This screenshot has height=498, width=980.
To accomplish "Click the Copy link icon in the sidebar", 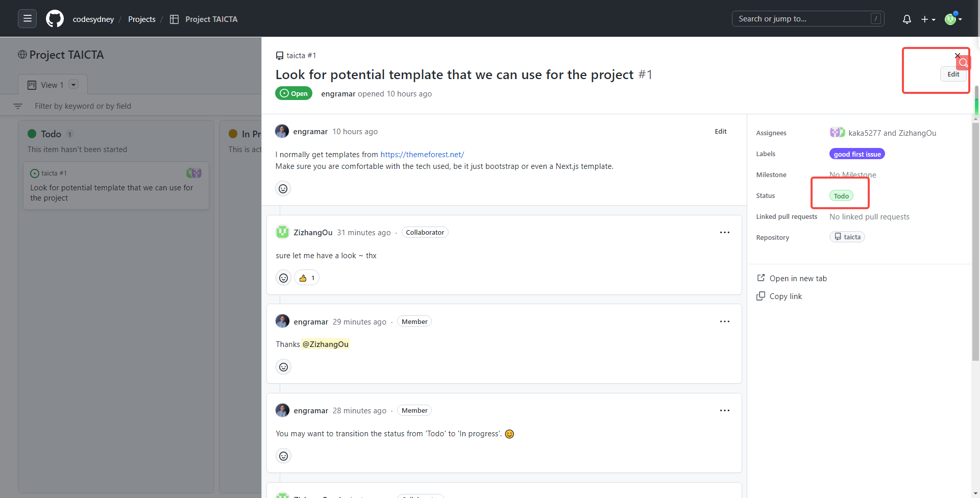I will [761, 296].
